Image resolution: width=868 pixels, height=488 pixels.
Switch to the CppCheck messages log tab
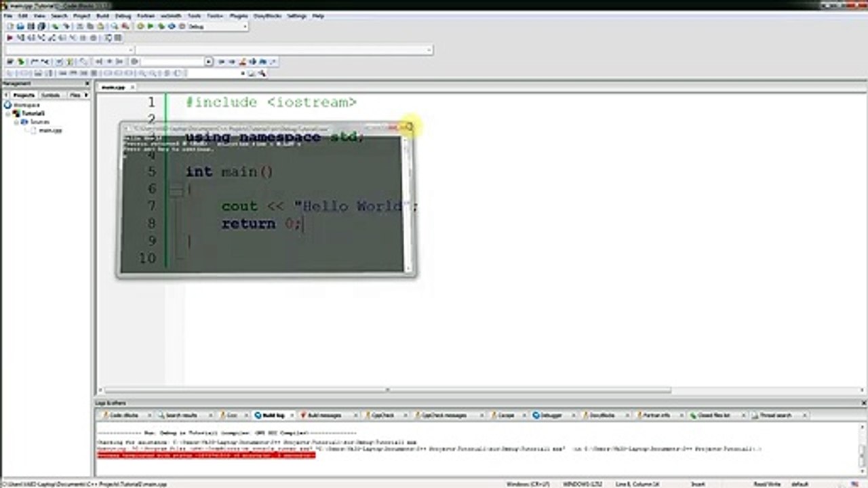point(444,415)
